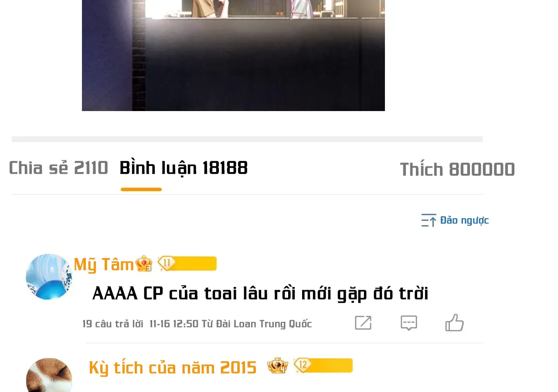Click the avatar of Kỳ tích của năm 2015
558x392 pixels.
[x=49, y=375]
